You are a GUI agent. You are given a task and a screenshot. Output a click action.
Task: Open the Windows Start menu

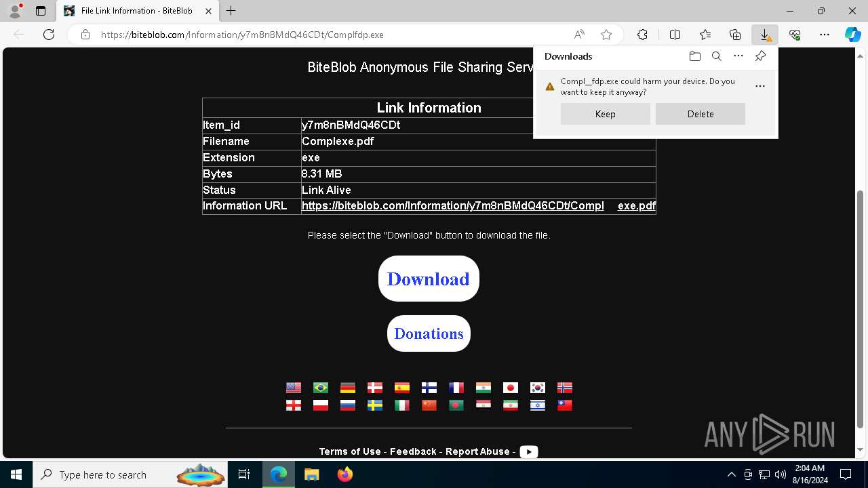click(16, 474)
